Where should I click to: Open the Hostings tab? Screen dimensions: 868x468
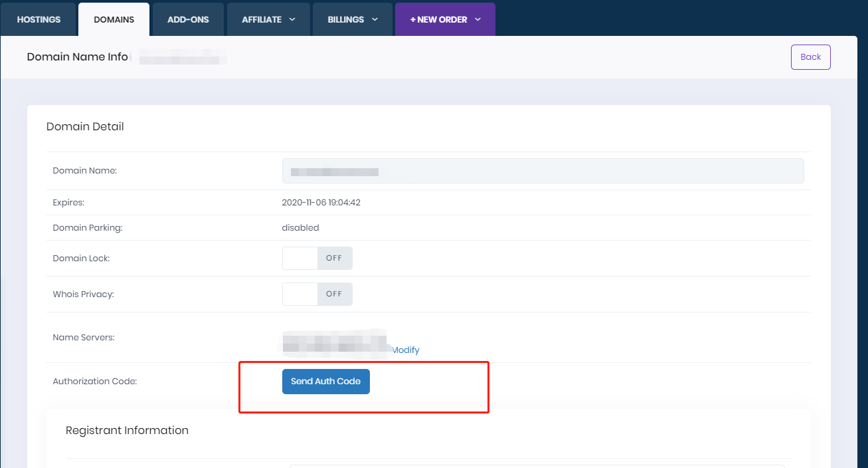(39, 19)
